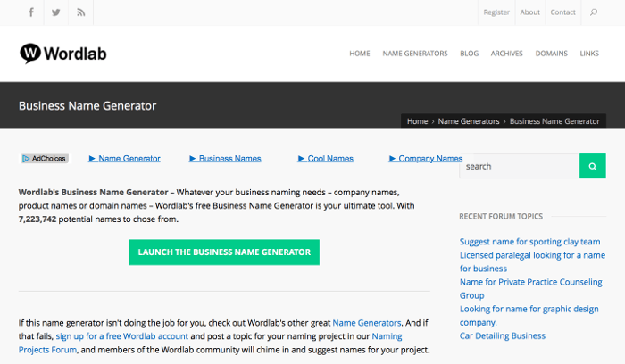
Task: Click the RECENT FORUM TOPICS heading
Action: (501, 216)
